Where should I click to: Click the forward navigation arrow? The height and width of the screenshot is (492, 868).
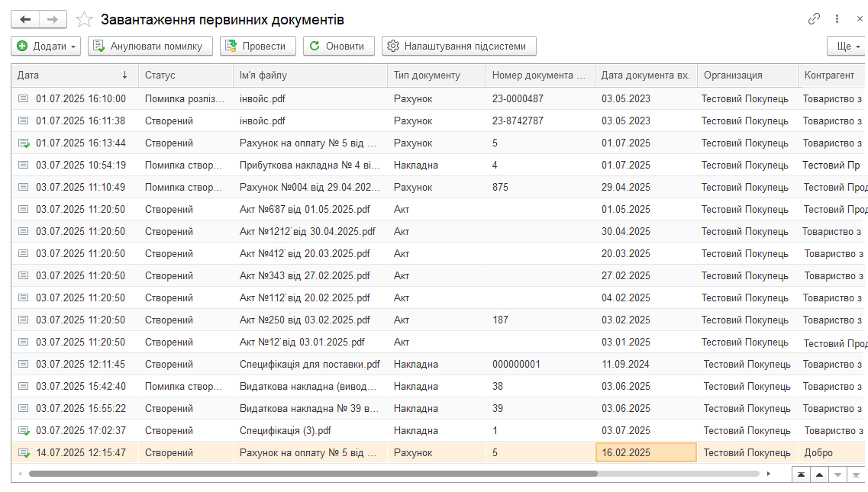click(x=52, y=19)
